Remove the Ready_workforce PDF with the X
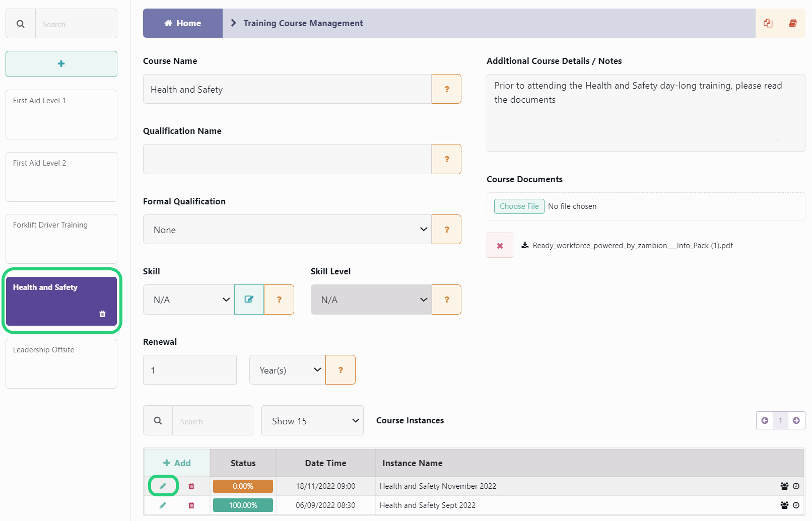The image size is (812, 521). (500, 246)
